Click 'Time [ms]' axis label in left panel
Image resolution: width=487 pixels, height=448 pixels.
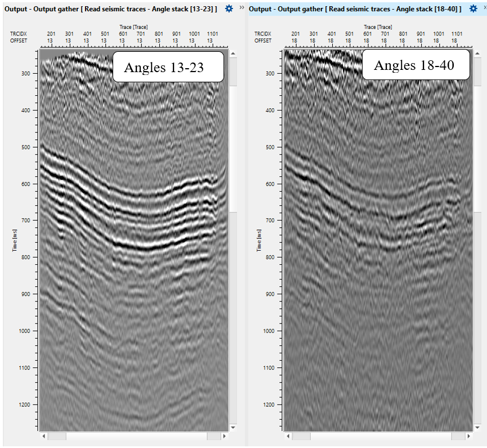[14, 240]
